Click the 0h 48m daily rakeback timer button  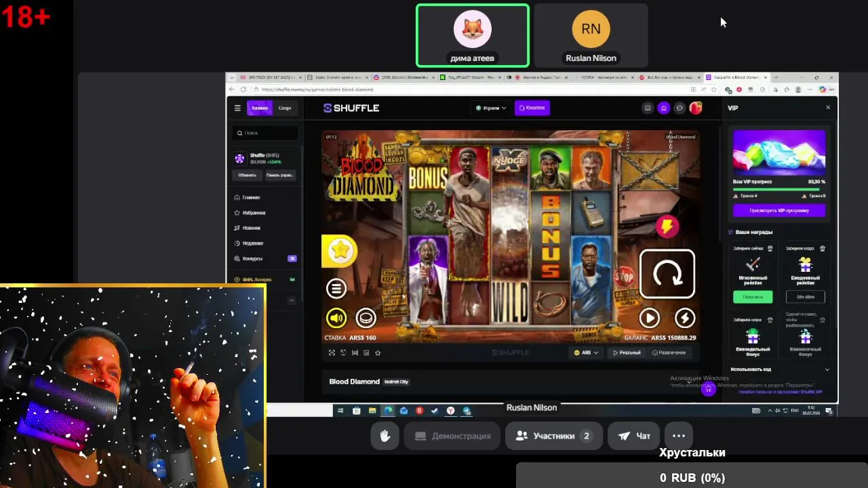[x=806, y=297]
